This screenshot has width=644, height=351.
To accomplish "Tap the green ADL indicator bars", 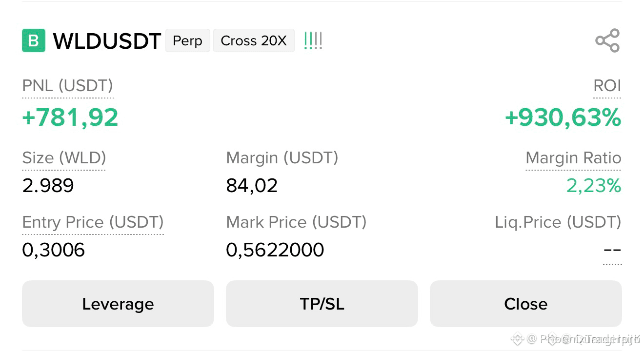I will 313,40.
